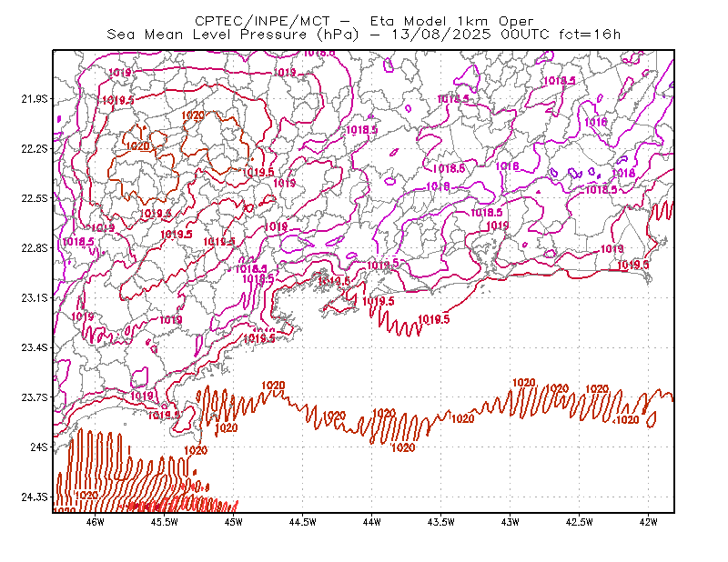Click the 22.2S latitude axis label
728x562 pixels.
(35, 148)
